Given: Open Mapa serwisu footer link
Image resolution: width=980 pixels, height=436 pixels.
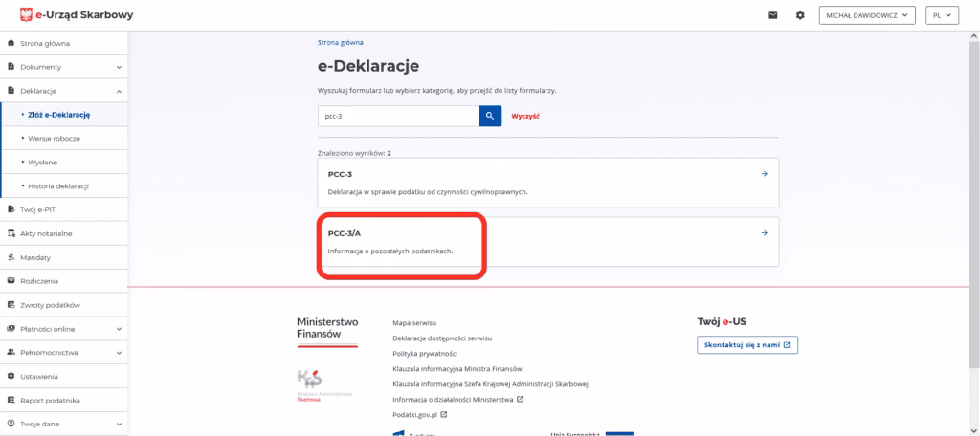Looking at the screenshot, I should [414, 323].
